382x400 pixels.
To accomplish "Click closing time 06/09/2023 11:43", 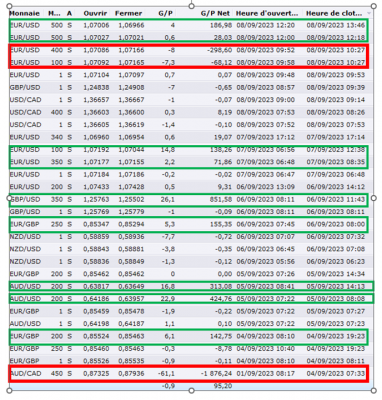I will tap(336, 199).
